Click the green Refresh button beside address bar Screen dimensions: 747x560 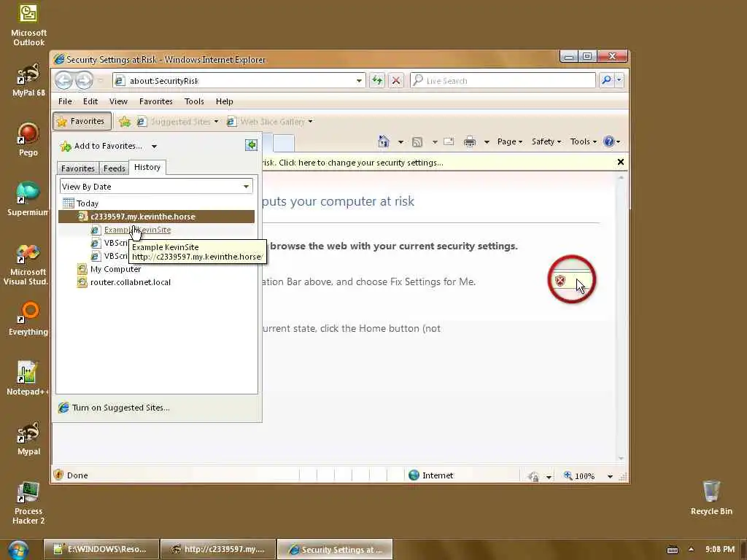coord(377,80)
